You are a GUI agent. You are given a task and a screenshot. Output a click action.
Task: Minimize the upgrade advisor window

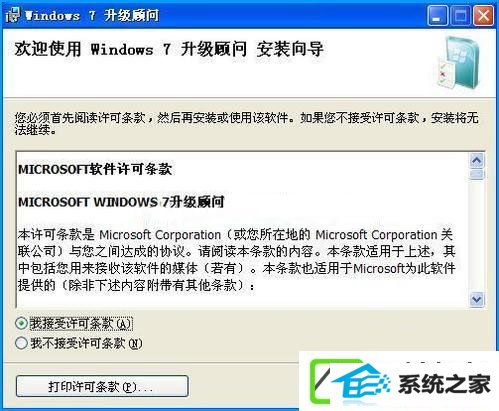438,16
